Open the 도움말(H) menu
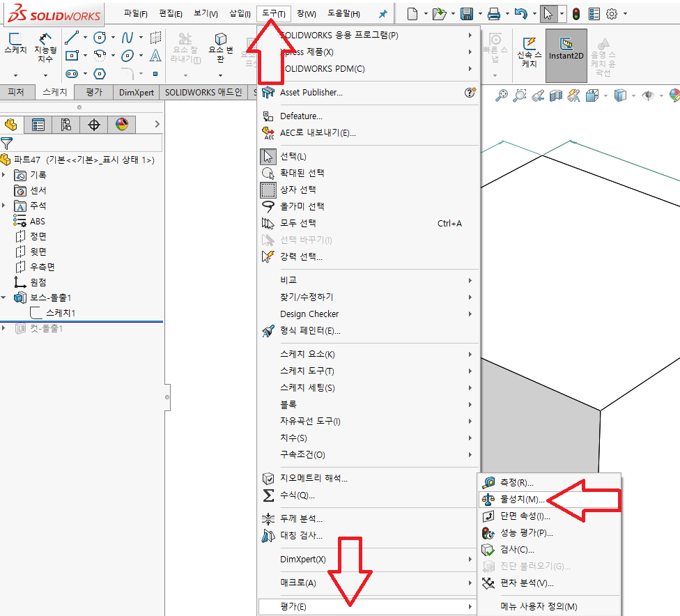Screen dimensions: 680x616 [x=343, y=14]
